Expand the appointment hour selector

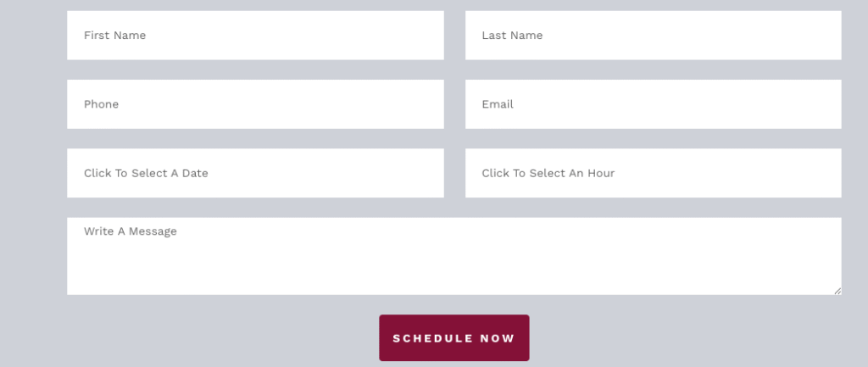click(653, 173)
